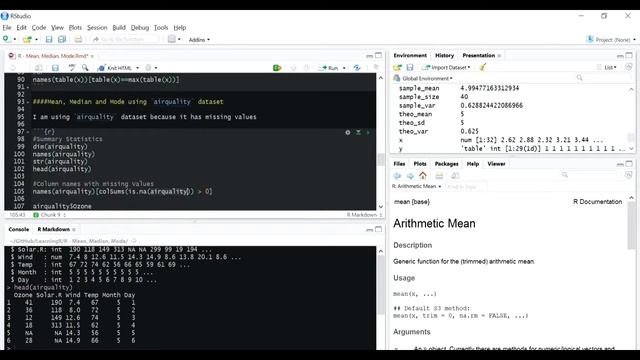Screen dimensions: 640x360
Task: Save the current document in main toolbar
Action: pos(49,40)
